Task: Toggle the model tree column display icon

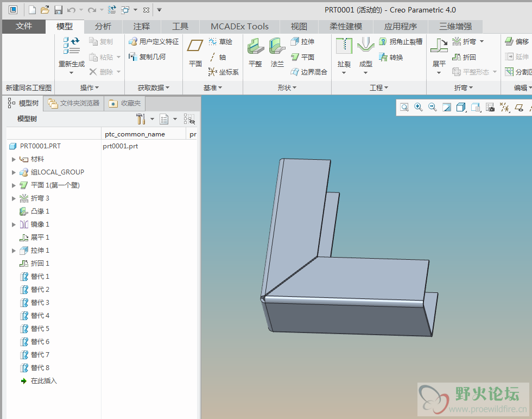Action: (x=189, y=119)
